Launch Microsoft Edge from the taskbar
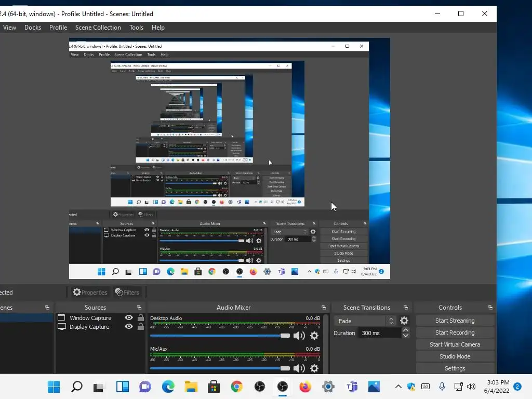Image resolution: width=532 pixels, height=399 pixels. [168, 387]
